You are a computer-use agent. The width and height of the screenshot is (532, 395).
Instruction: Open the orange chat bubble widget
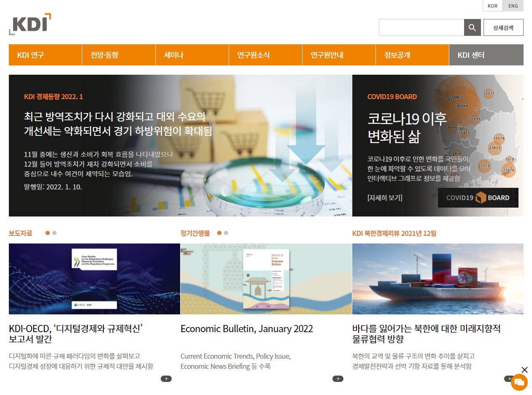(x=519, y=383)
